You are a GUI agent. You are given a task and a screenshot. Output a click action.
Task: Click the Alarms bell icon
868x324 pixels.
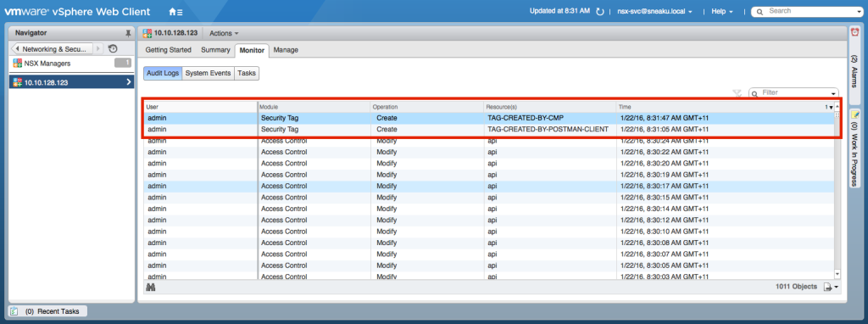tap(854, 33)
